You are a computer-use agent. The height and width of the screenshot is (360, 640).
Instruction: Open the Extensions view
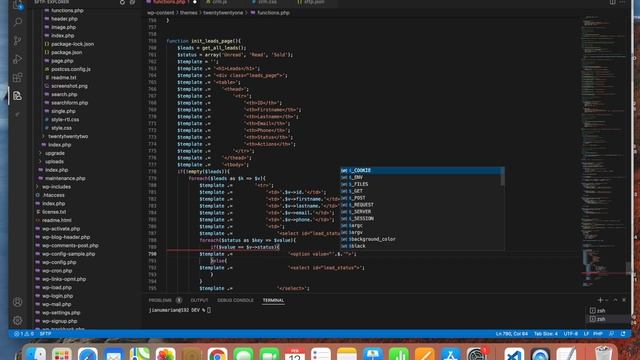(18, 77)
